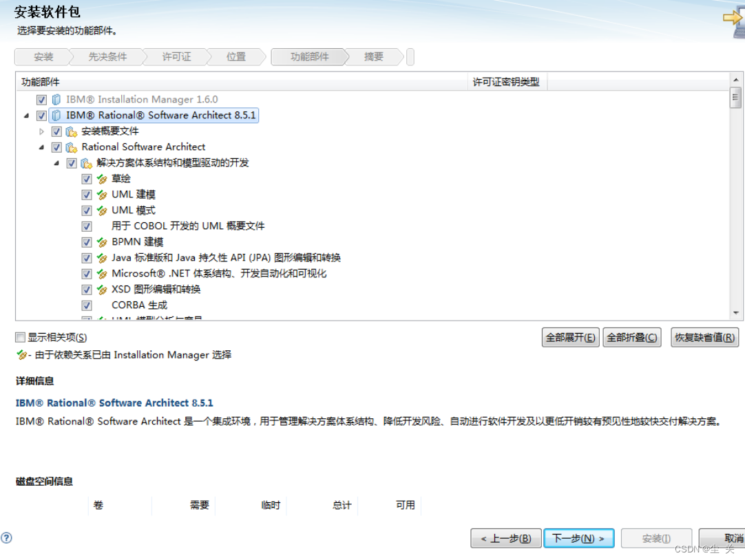Click the help question mark icon

(7, 537)
